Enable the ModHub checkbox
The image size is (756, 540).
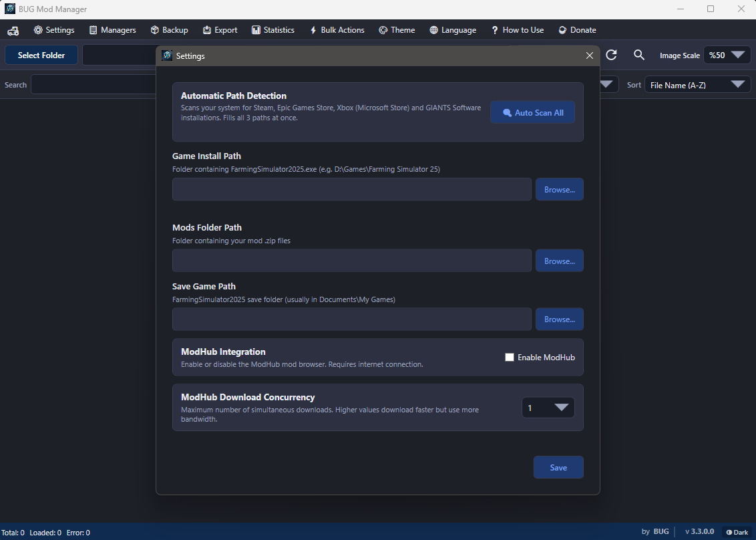tap(509, 357)
